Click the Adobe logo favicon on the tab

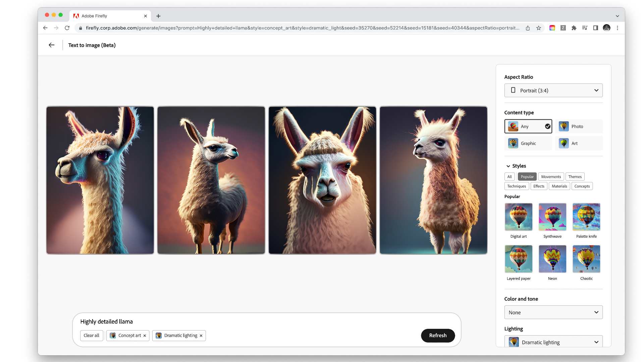(76, 16)
